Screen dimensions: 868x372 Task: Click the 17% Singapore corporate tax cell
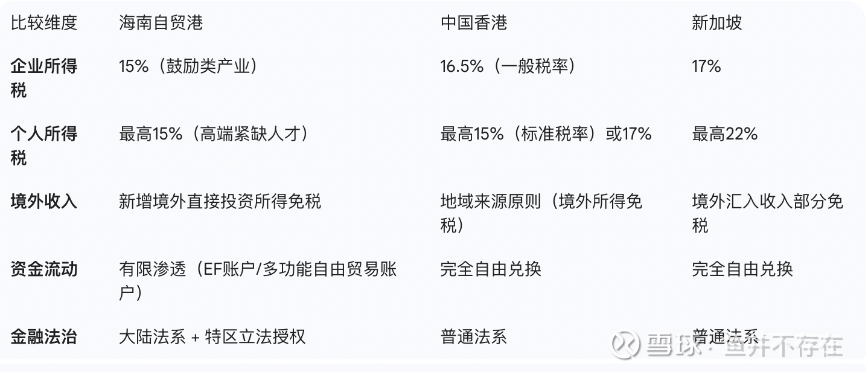[x=706, y=66]
